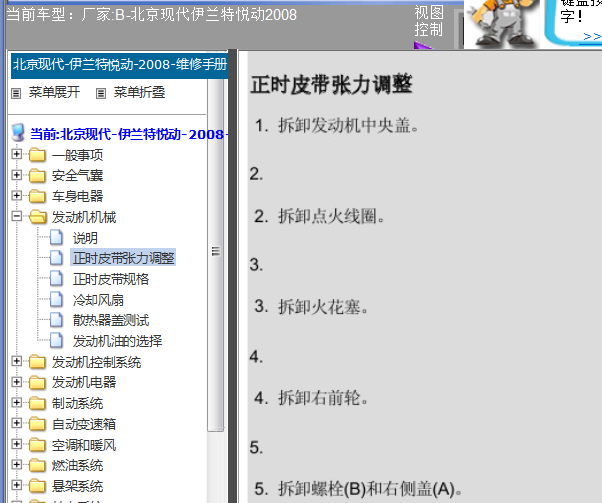Click the 燃油系统 folder icon
Viewport: 602px width, 503px height.
click(x=37, y=465)
